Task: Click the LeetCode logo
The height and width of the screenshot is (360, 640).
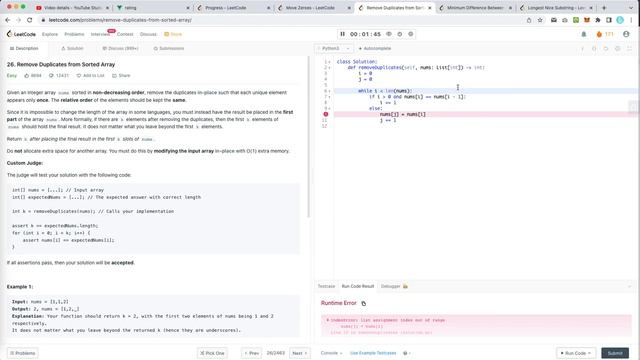Action: (x=21, y=34)
